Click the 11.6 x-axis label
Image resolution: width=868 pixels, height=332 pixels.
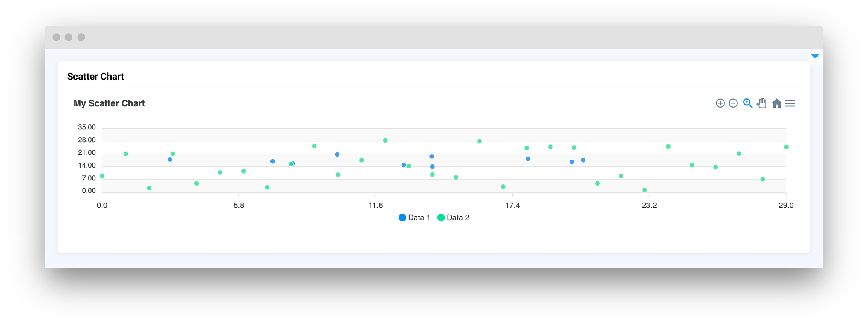(376, 206)
